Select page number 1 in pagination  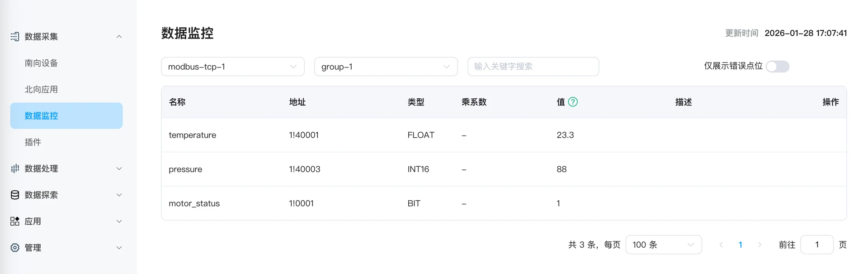tap(740, 245)
